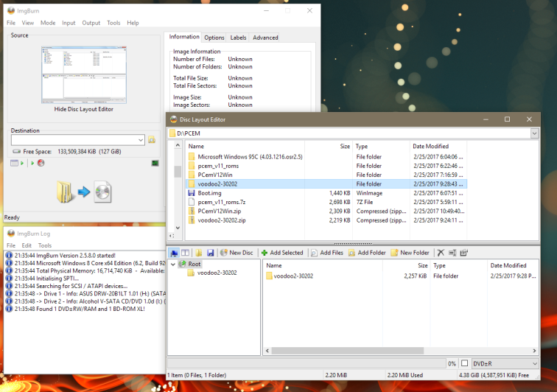
Task: Click the properties icon at the layout toolbar end
Action: coord(463,253)
